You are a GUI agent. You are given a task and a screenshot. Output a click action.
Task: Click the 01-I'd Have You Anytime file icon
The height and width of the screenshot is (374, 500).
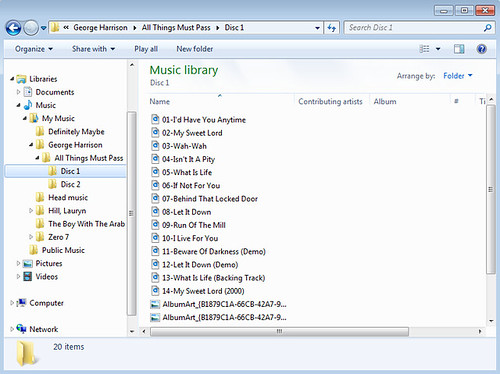click(155, 119)
